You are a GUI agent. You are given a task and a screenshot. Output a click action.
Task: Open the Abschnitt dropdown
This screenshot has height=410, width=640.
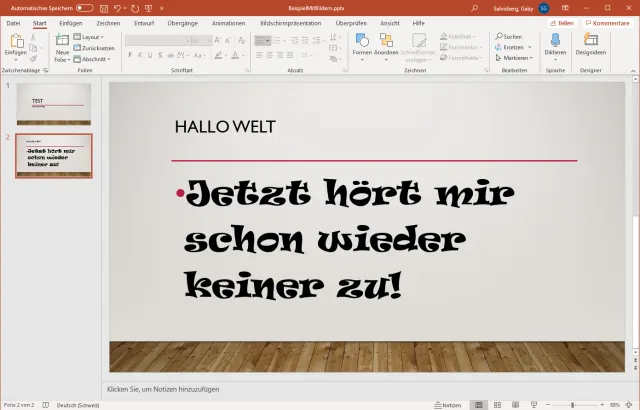pyautogui.click(x=92, y=59)
